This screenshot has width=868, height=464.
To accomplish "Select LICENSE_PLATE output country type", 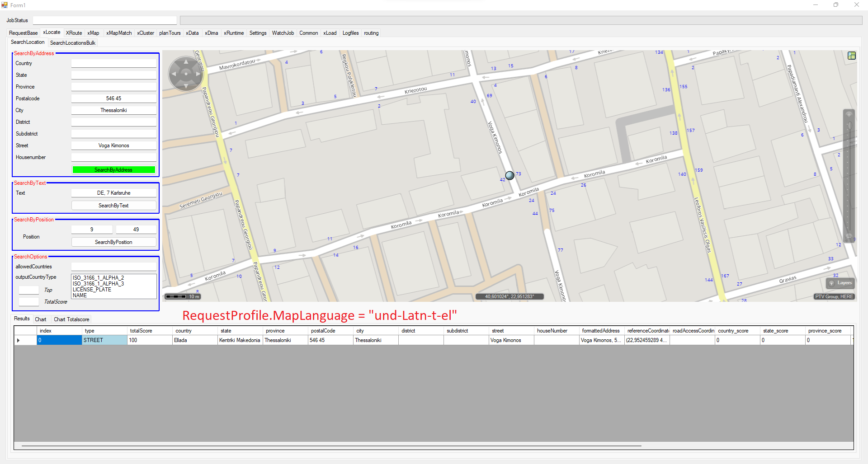I will tap(92, 290).
